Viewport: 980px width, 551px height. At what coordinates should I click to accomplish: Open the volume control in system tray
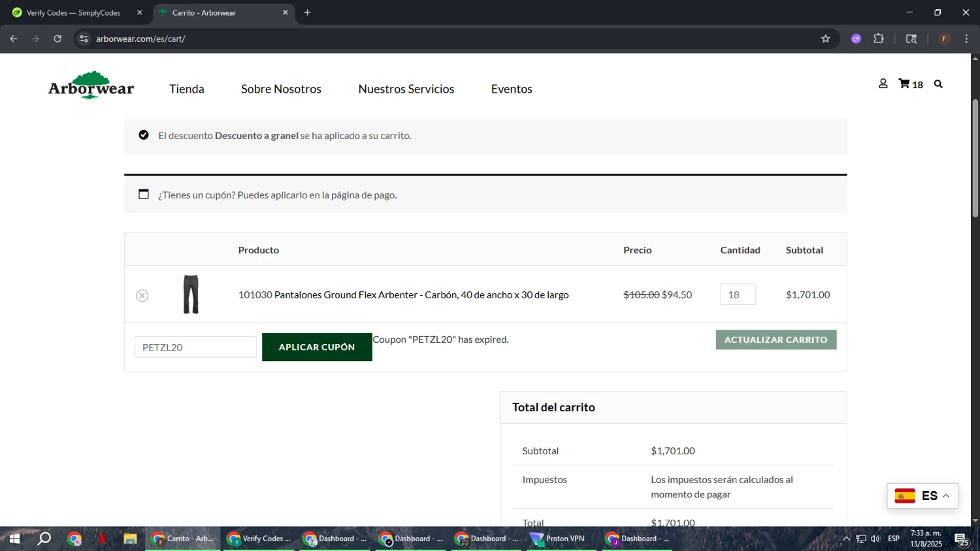pyautogui.click(x=875, y=539)
